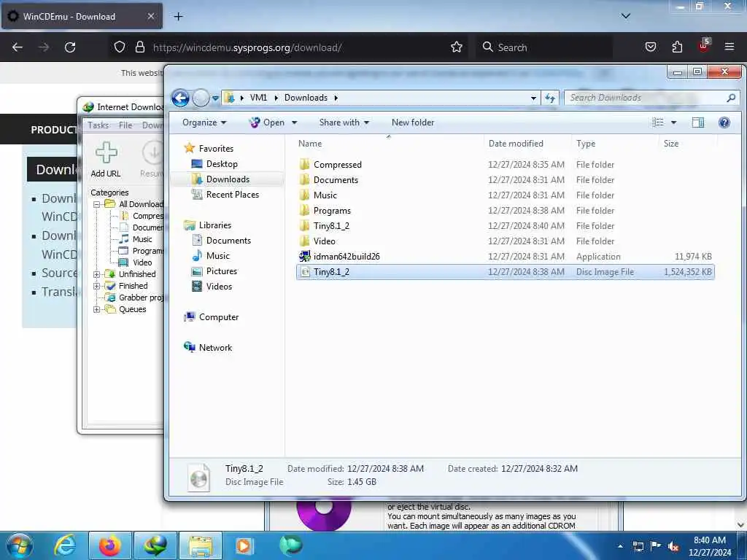The width and height of the screenshot is (747, 560).
Task: Click the Firefox Search box
Action: click(544, 47)
